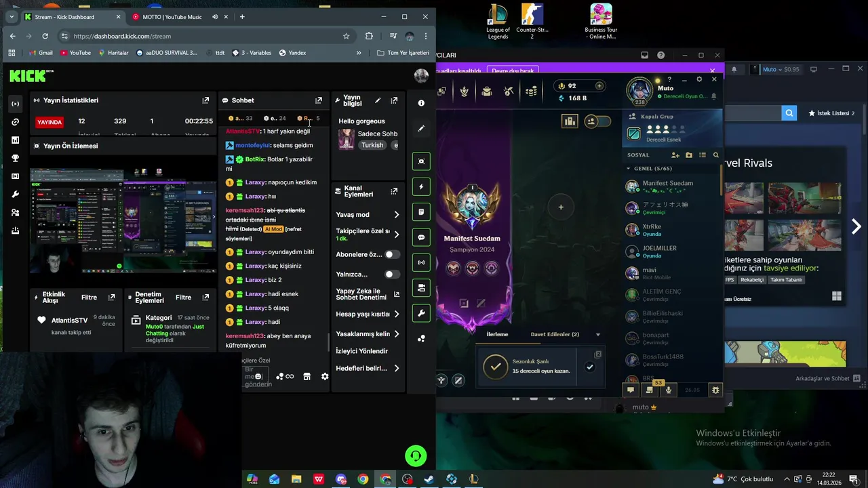Image resolution: width=868 pixels, height=488 pixels.
Task: Search friends with magnifier in League social panel
Action: coord(715,155)
